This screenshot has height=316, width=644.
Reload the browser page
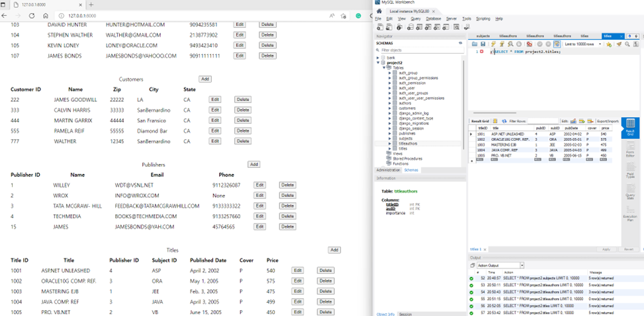pos(32,16)
